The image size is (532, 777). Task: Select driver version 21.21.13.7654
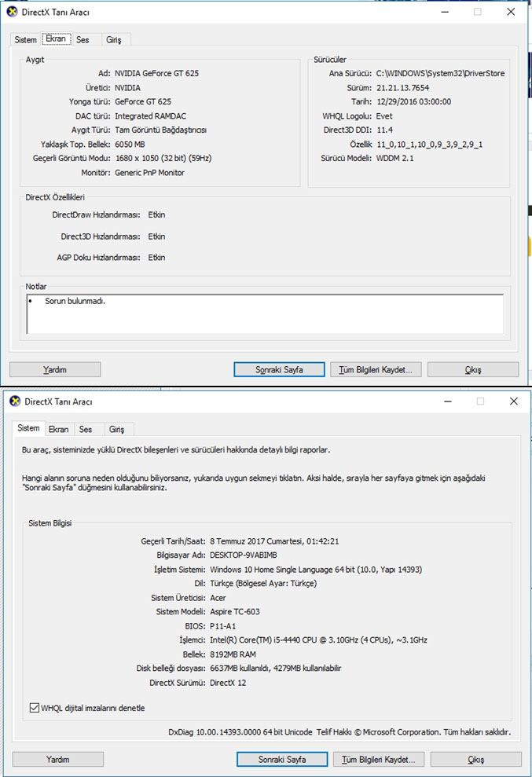[x=402, y=88]
